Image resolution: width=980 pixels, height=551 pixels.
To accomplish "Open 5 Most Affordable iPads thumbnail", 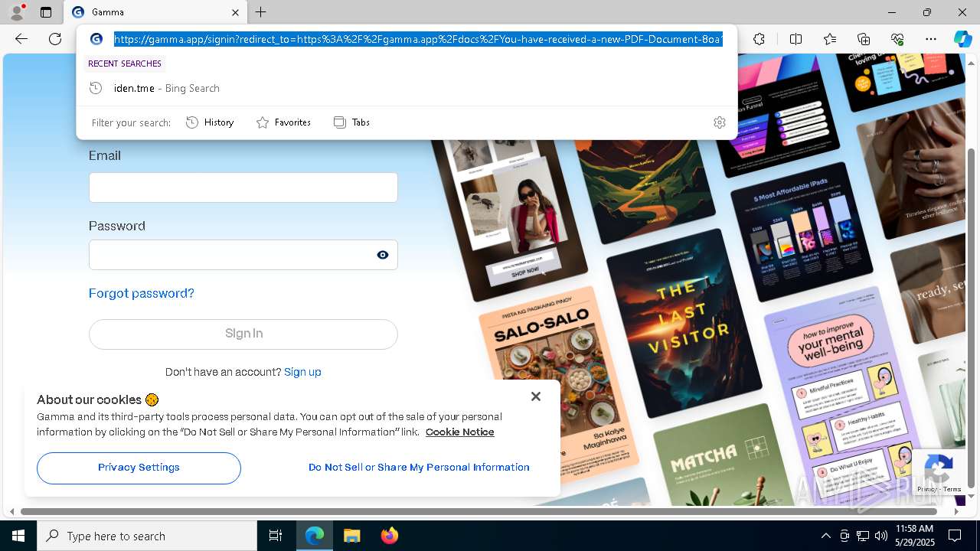I will click(802, 232).
